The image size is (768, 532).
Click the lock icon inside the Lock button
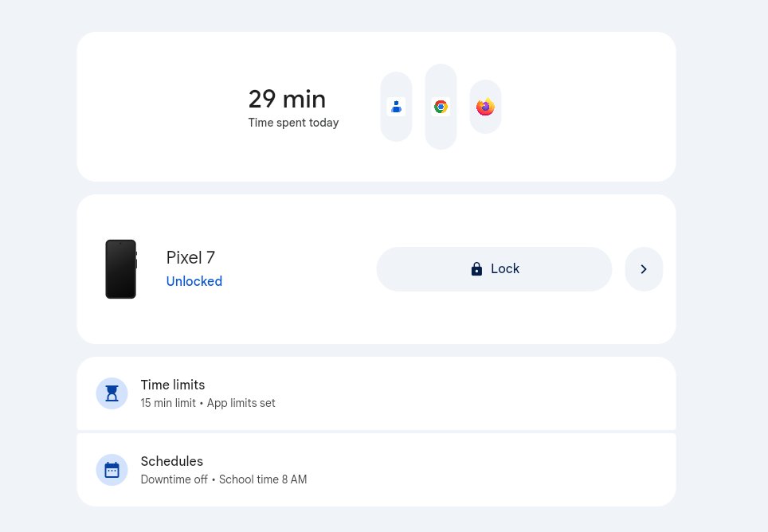[x=476, y=269]
